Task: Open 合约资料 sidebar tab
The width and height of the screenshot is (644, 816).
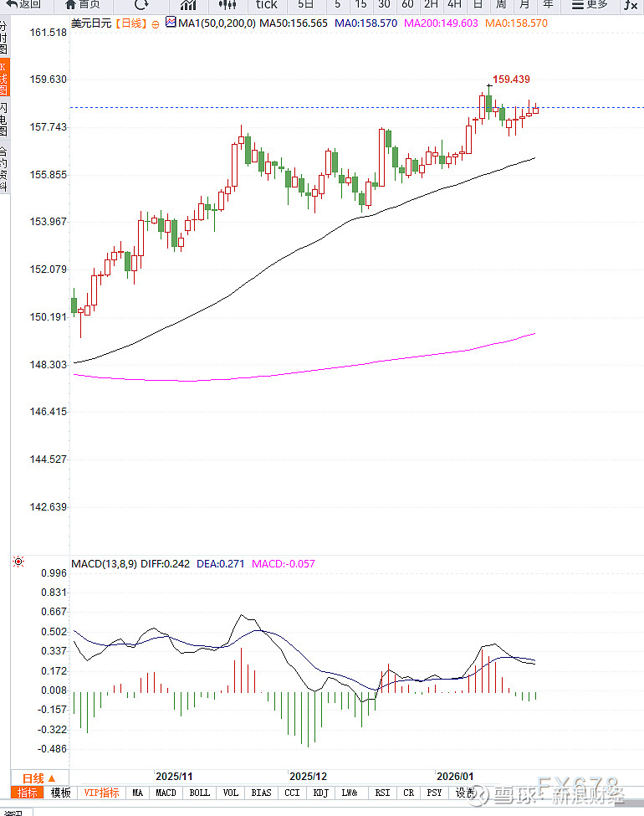Action: 4,169
